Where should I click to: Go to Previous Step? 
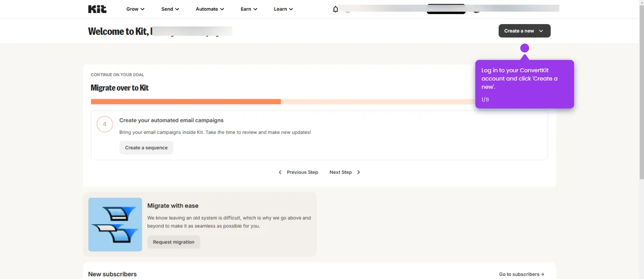(x=298, y=172)
